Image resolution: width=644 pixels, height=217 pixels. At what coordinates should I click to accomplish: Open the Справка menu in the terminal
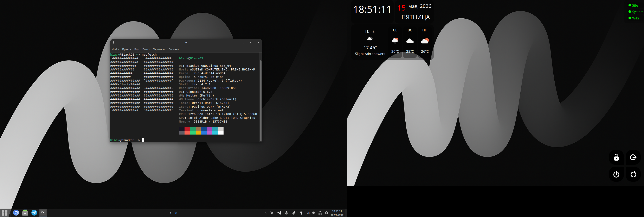click(x=174, y=49)
